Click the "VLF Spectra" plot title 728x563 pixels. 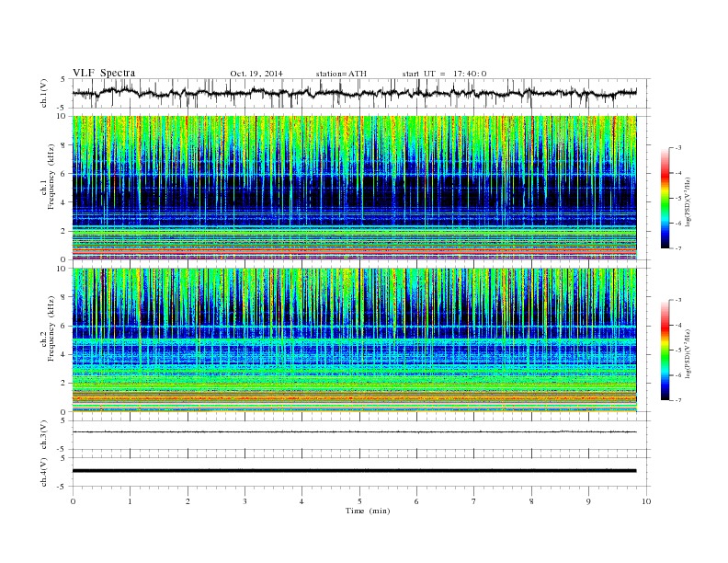[104, 73]
